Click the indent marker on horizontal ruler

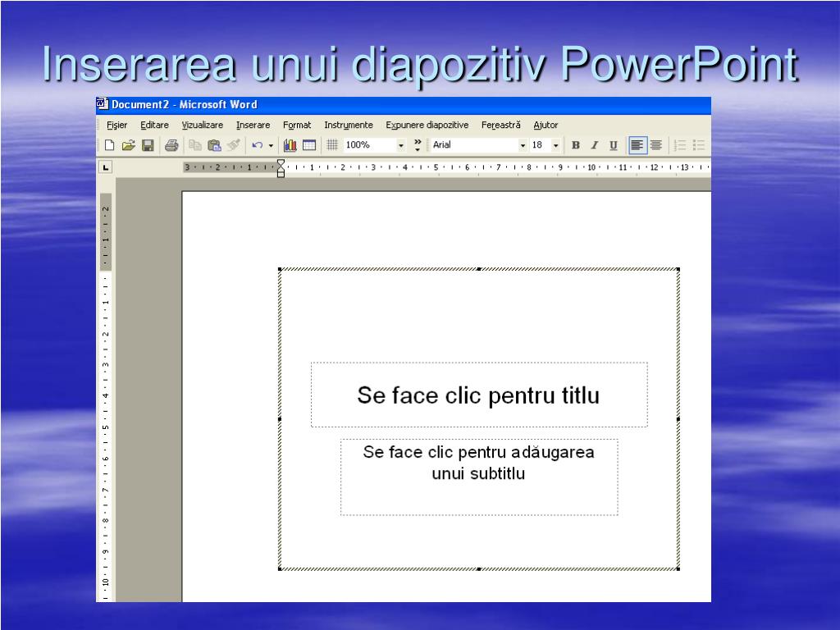281,168
